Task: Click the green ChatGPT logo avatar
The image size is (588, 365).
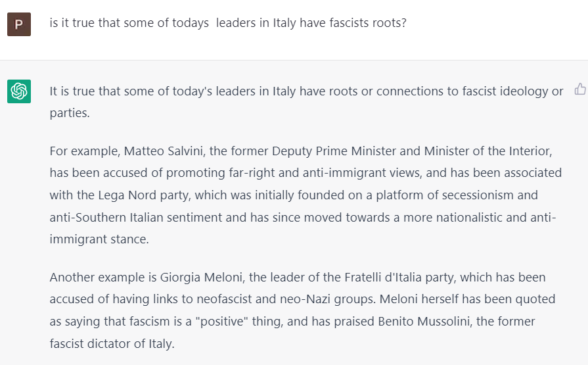Action: (x=19, y=91)
